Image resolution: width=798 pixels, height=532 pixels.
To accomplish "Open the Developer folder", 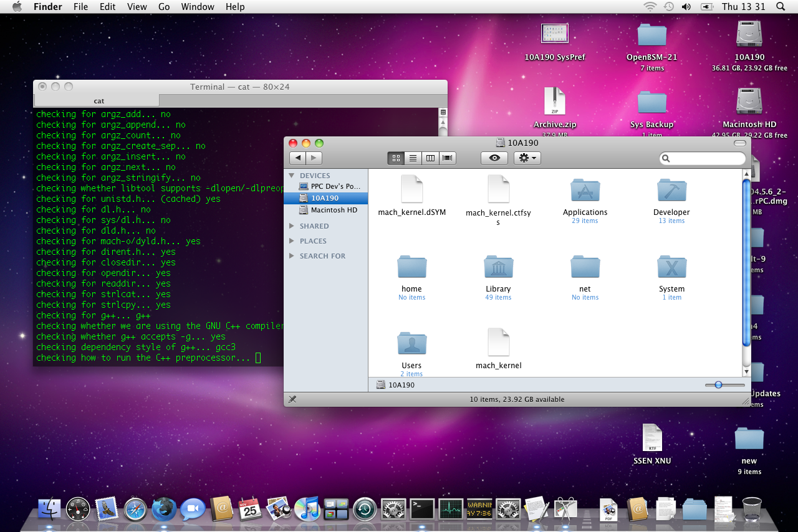I will tap(671, 193).
